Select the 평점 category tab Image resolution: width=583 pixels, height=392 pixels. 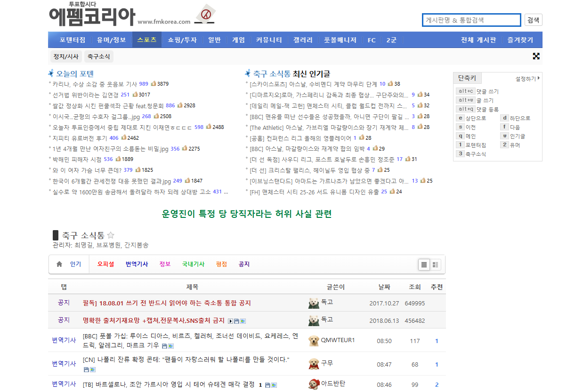(x=221, y=264)
